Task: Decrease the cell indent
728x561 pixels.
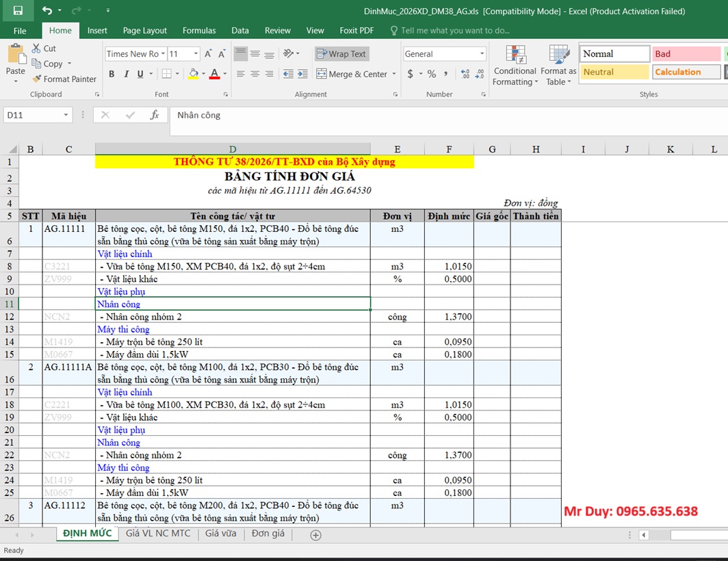Action: pos(288,74)
